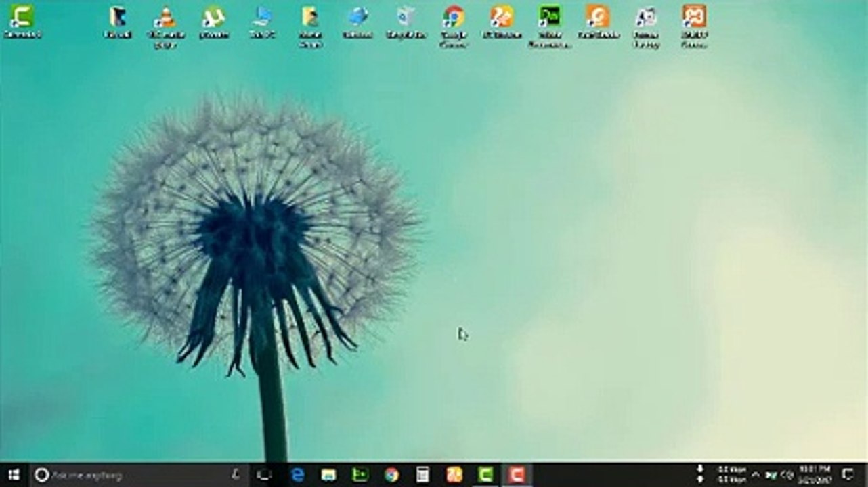Open the Windows Start menu
The width and height of the screenshot is (868, 487).
point(14,475)
